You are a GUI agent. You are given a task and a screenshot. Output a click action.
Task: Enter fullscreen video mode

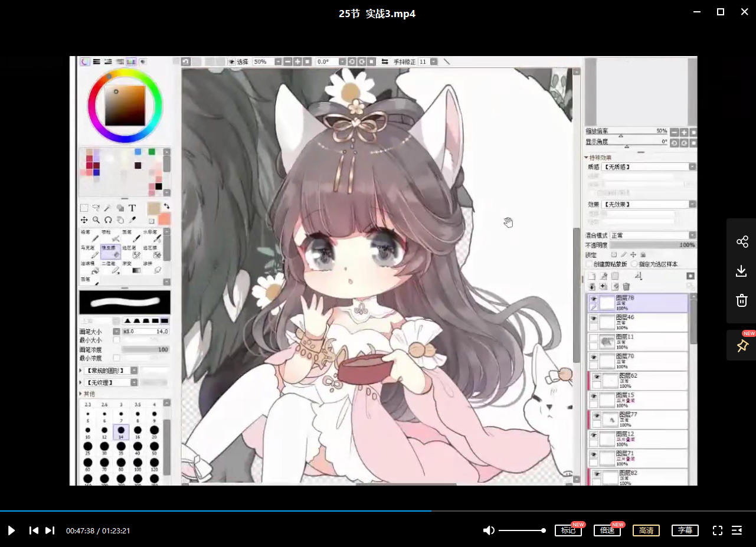pos(717,530)
